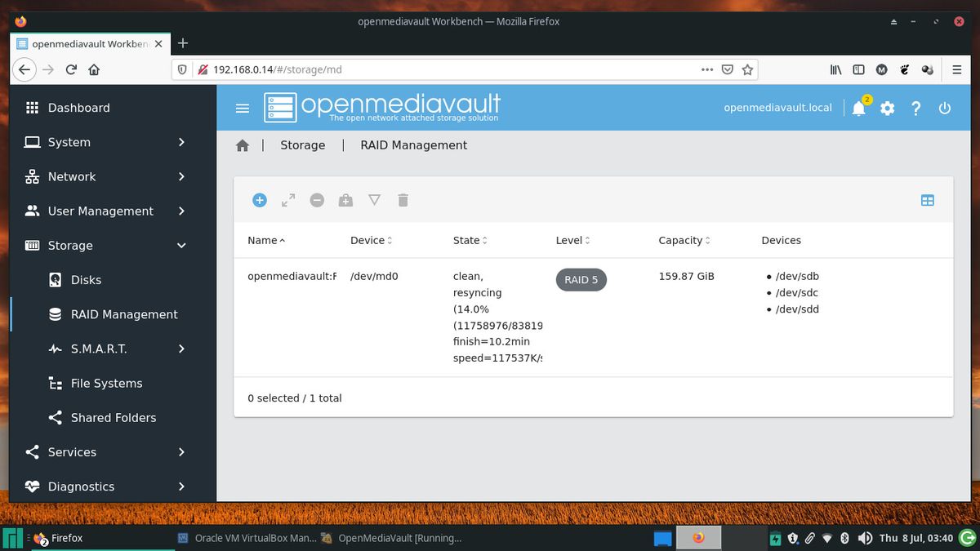
Task: Create a new RAID device
Action: tap(260, 200)
